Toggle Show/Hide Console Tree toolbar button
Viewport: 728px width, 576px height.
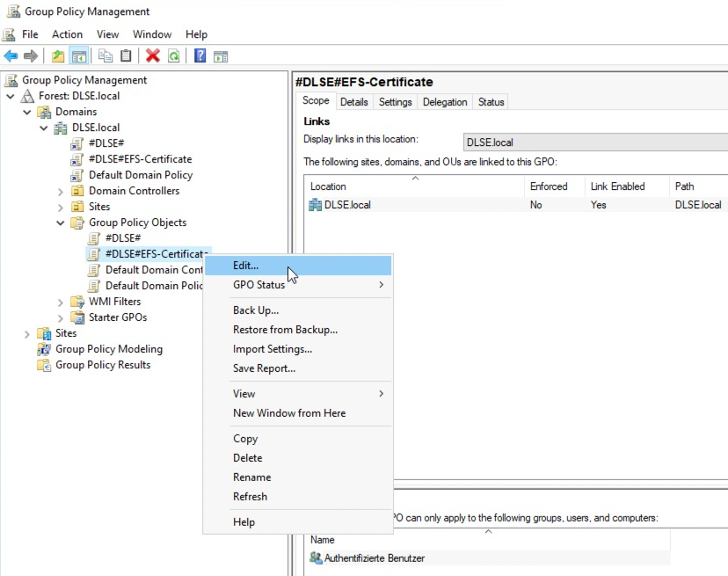click(x=79, y=56)
